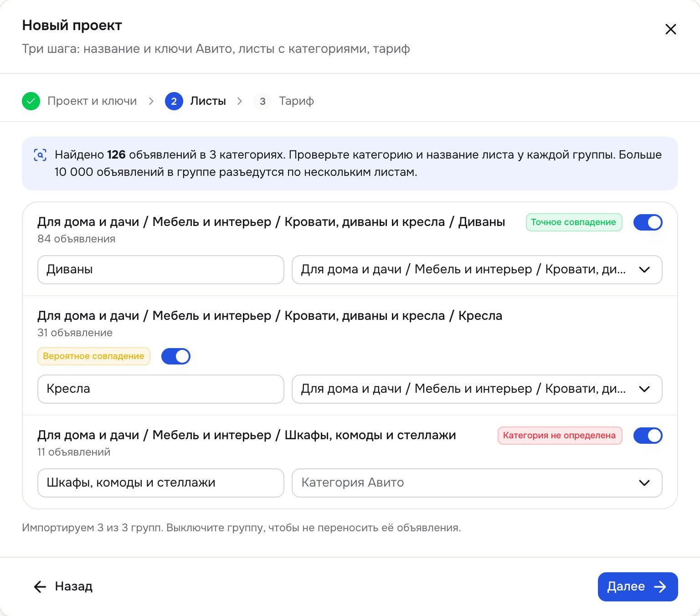Click the search scan icon in info banner
700x616 pixels.
tap(40, 155)
